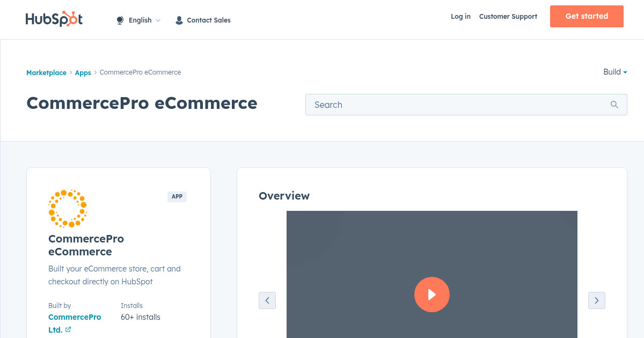Image resolution: width=644 pixels, height=338 pixels.
Task: Open the CommercePro Ltd developer link
Action: pos(75,317)
